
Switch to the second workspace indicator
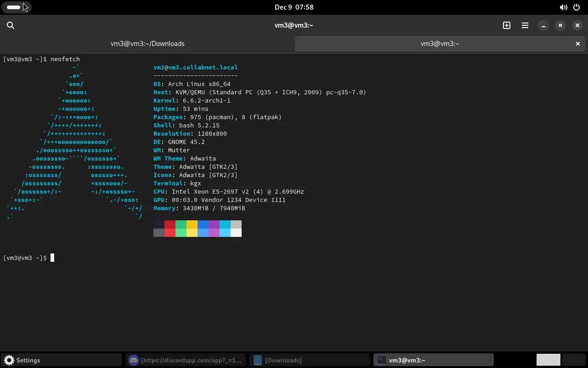(x=573, y=360)
